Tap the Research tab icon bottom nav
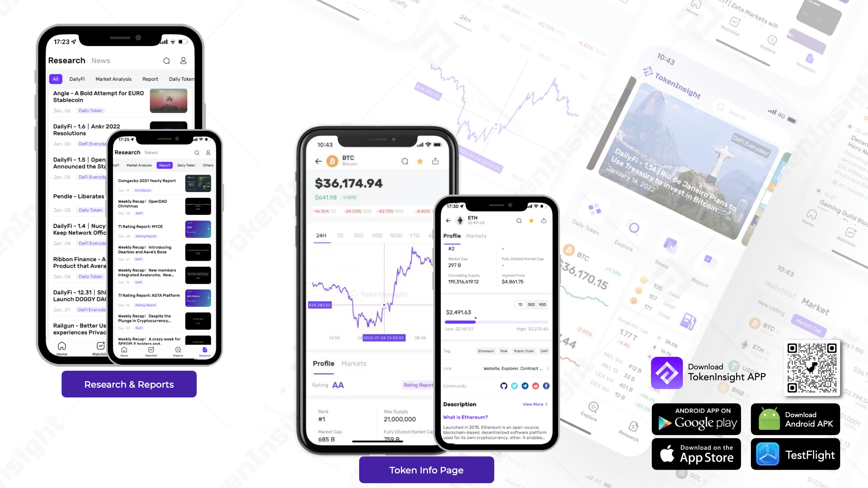868x488 pixels. [204, 350]
